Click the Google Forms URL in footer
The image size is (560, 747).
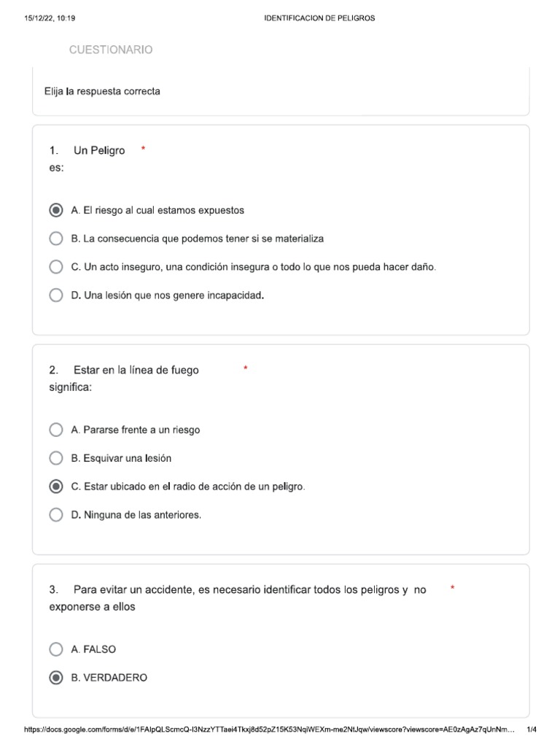point(270,729)
